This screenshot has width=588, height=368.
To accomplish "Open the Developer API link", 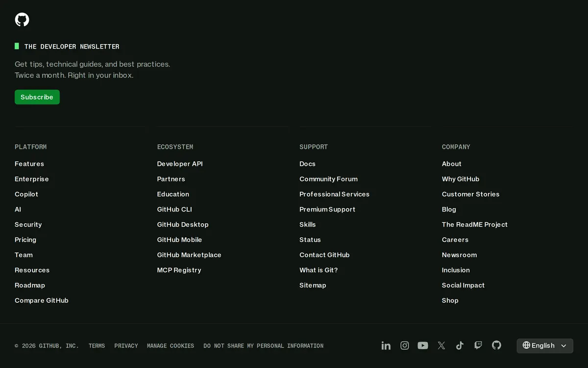I will click(180, 164).
